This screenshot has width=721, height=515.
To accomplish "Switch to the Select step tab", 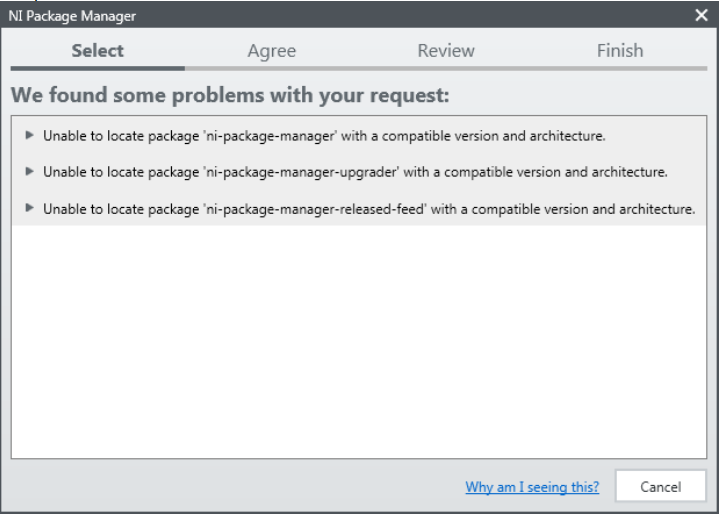I will tap(98, 51).
